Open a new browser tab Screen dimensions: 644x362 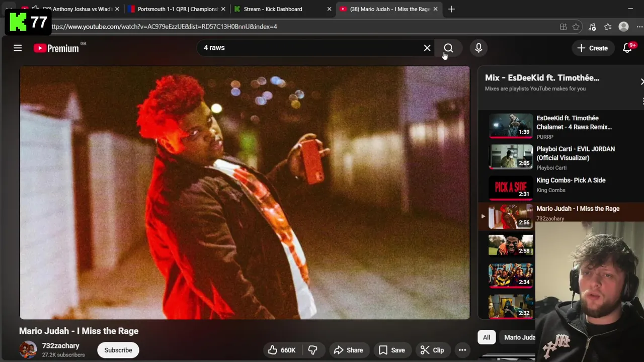[451, 9]
